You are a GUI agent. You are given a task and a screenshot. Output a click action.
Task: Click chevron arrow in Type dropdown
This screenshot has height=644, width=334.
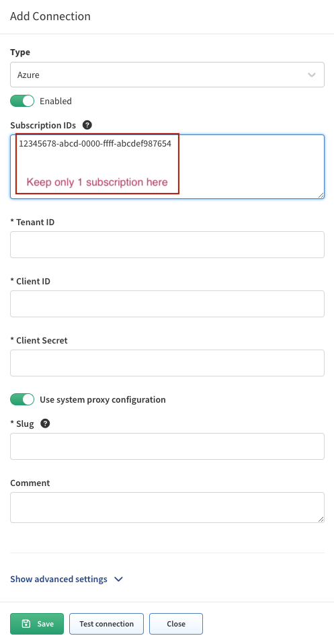[312, 75]
